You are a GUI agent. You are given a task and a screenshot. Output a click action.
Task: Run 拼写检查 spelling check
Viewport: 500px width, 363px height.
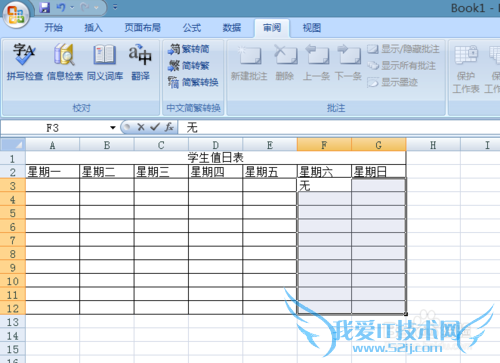click(25, 62)
